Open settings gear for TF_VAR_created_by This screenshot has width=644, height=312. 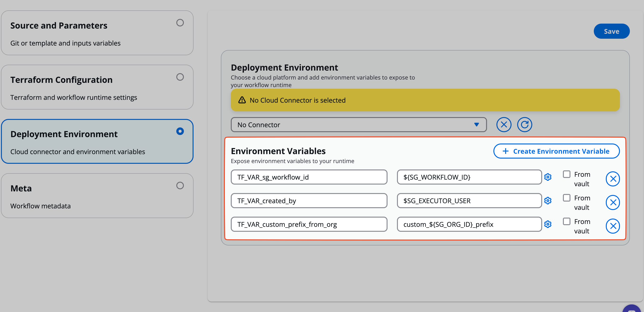548,201
